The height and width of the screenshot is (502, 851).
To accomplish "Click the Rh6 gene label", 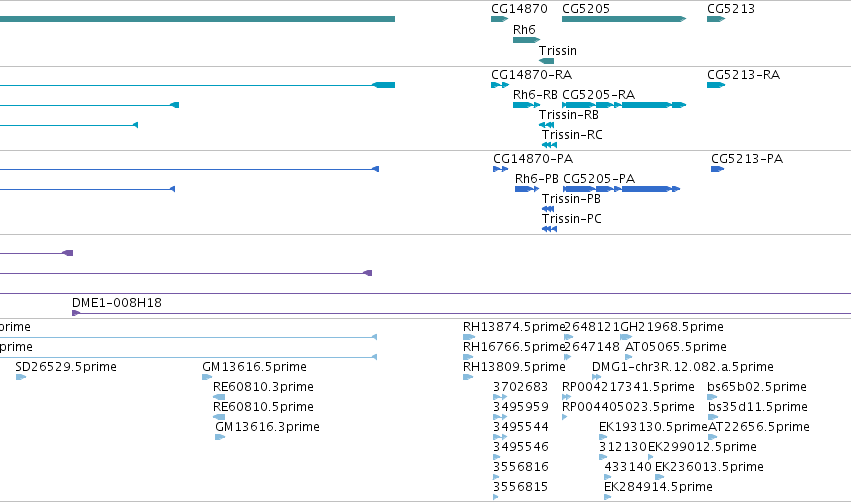I will point(524,30).
